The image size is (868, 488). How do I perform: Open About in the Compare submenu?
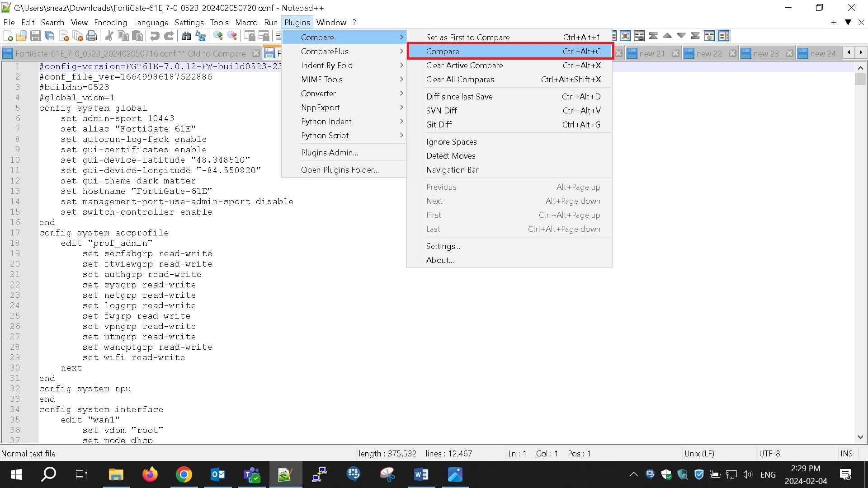(x=509, y=260)
